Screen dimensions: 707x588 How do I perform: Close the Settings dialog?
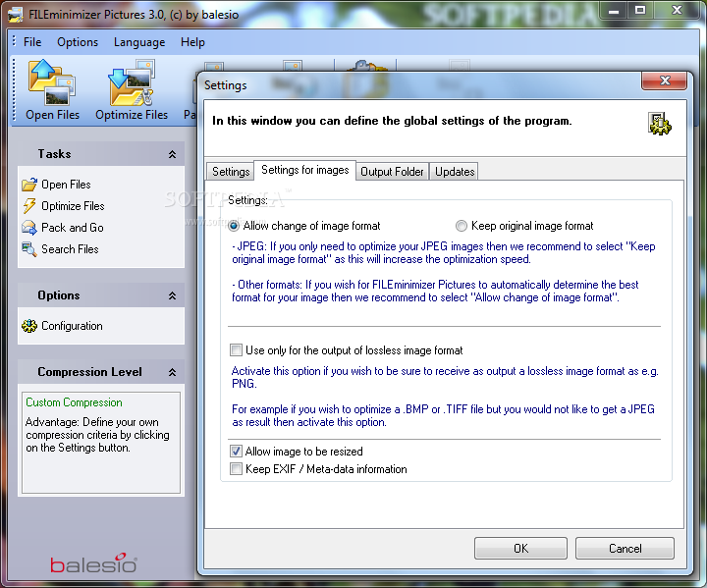[665, 80]
